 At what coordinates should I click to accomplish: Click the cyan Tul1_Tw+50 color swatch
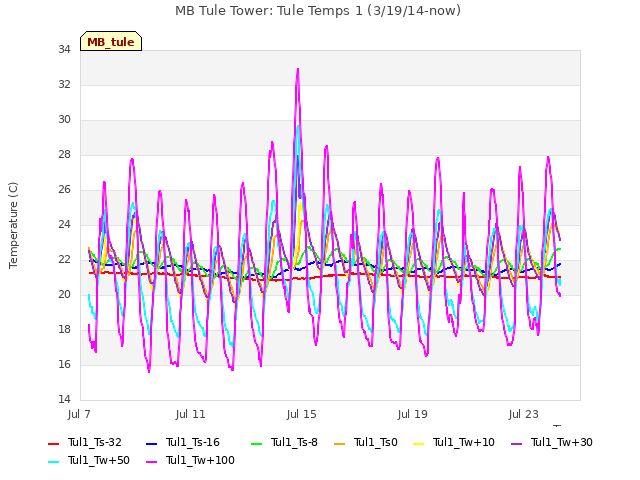(53, 462)
